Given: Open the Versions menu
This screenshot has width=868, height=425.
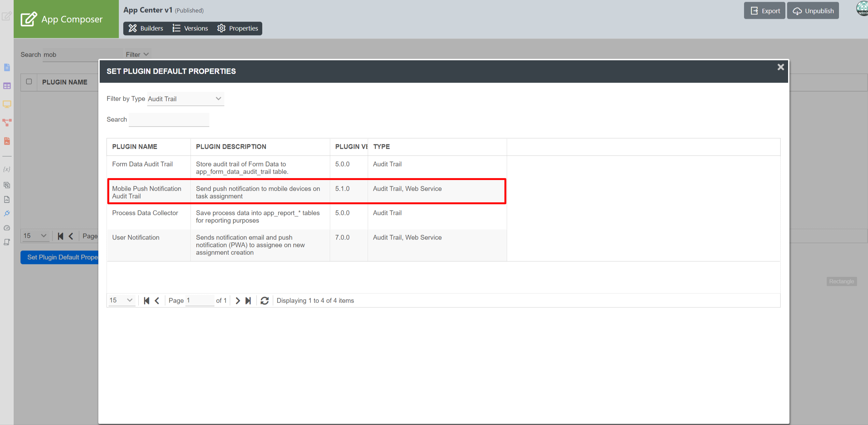Looking at the screenshot, I should 190,28.
